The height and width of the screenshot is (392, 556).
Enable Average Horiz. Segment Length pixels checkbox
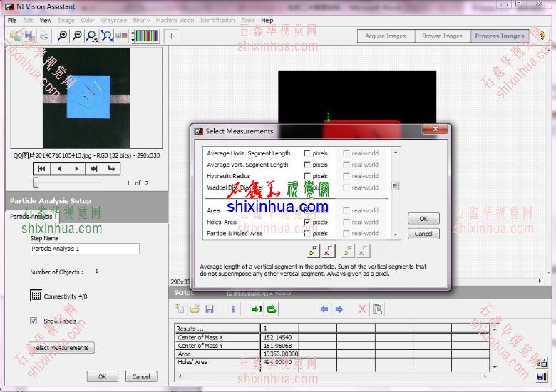click(307, 153)
